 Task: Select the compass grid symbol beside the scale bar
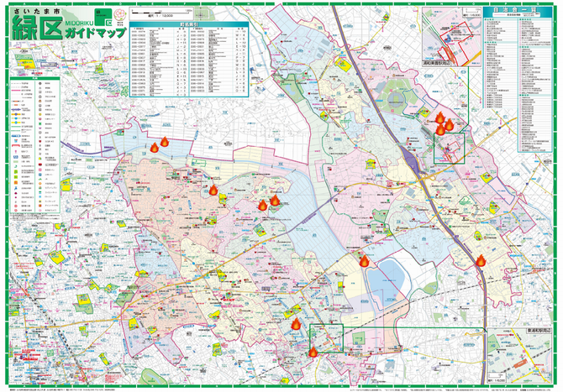pos(203,15)
